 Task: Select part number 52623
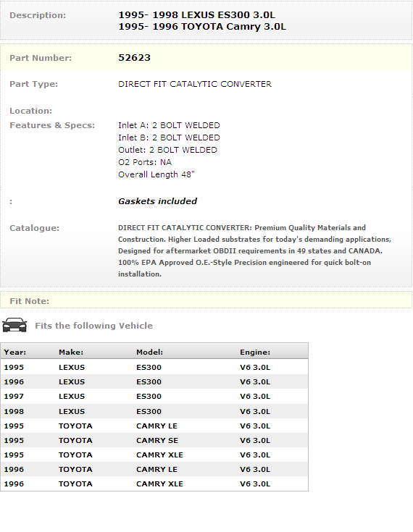click(x=134, y=58)
